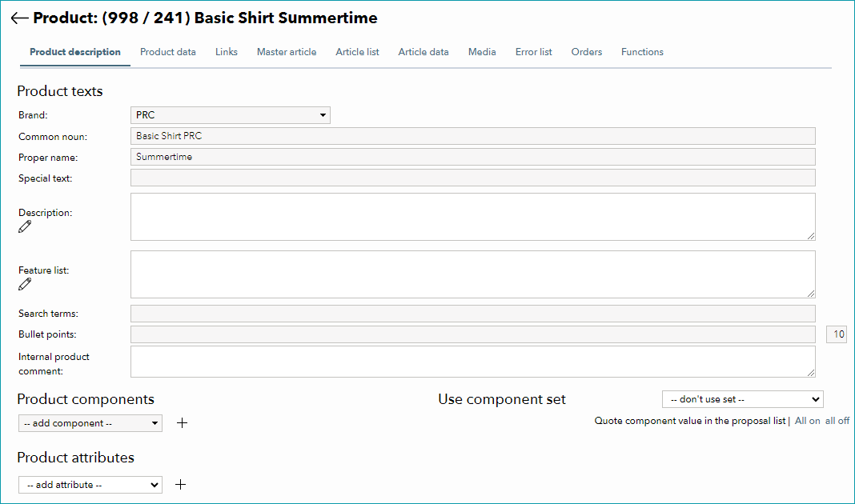Click the Special text input field
Image resolution: width=855 pixels, height=504 pixels.
473,178
